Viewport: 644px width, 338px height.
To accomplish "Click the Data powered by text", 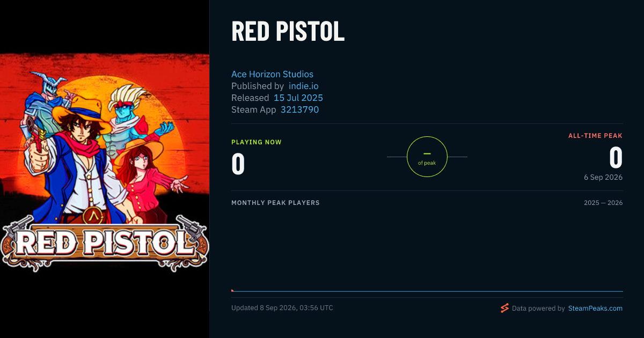I will (538, 308).
